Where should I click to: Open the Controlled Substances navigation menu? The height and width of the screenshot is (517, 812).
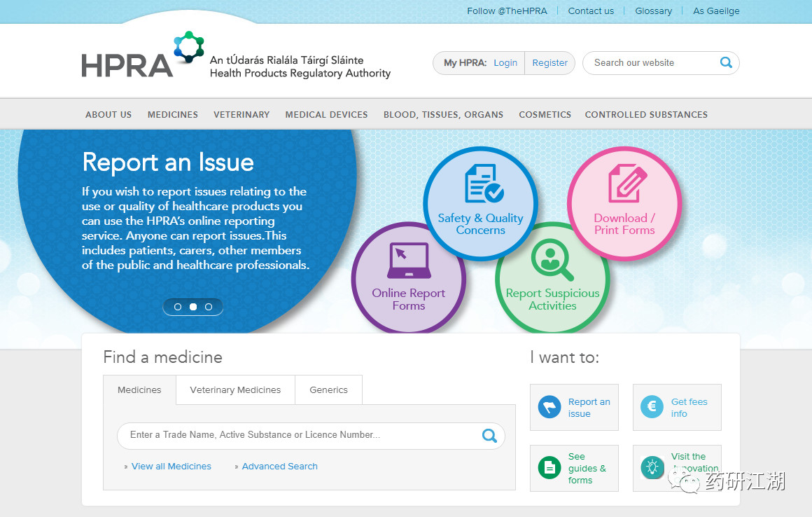[x=646, y=114]
